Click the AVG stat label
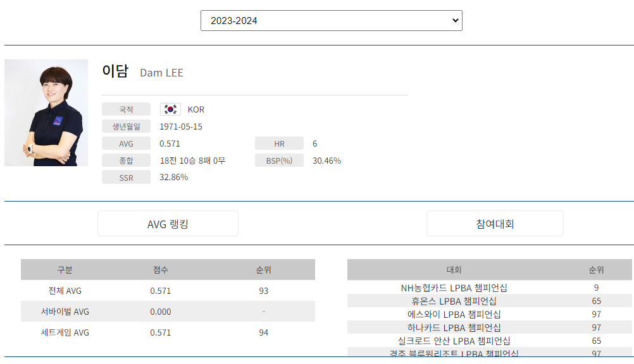The width and height of the screenshot is (634, 364). pos(125,143)
